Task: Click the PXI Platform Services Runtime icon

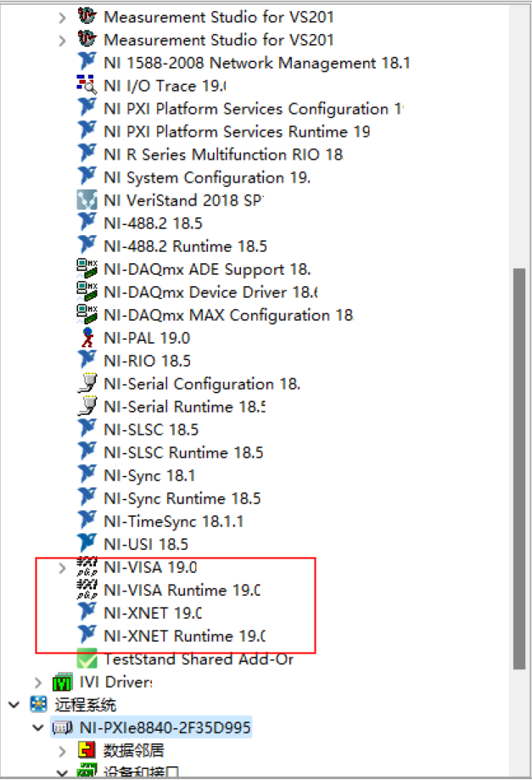Action: point(87,131)
